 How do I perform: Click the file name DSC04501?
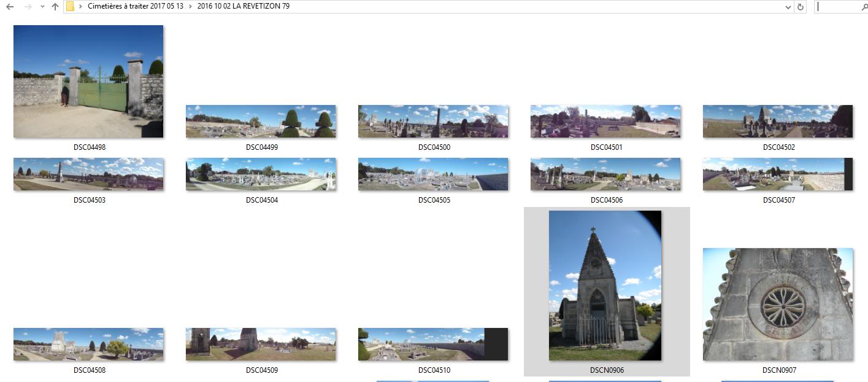tap(607, 147)
